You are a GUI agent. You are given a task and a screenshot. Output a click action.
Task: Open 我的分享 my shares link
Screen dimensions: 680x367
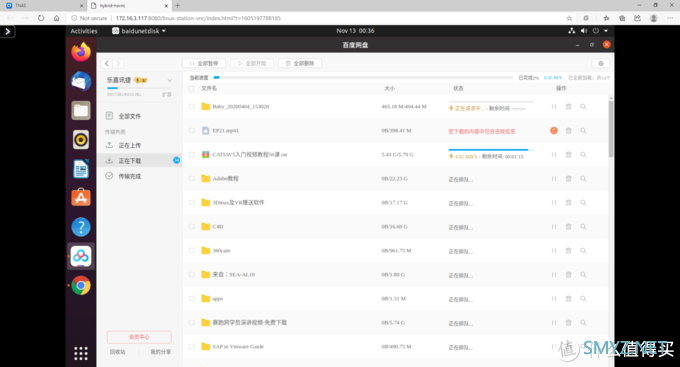(x=160, y=352)
